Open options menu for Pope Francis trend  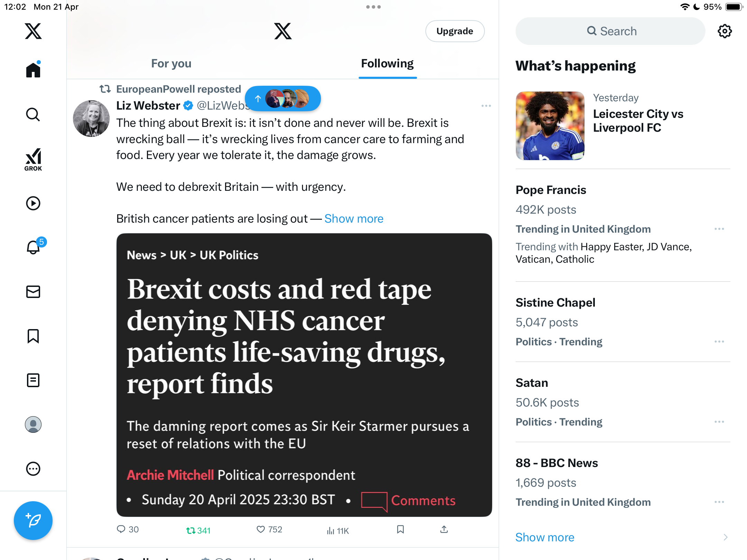tap(719, 229)
